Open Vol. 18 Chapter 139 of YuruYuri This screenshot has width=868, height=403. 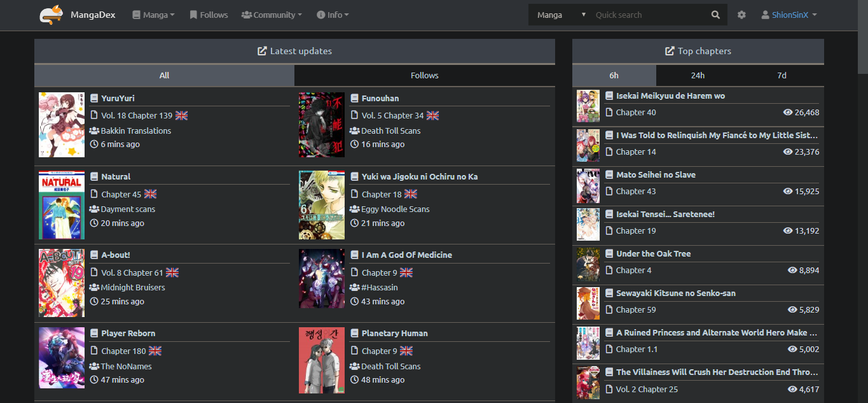click(137, 115)
